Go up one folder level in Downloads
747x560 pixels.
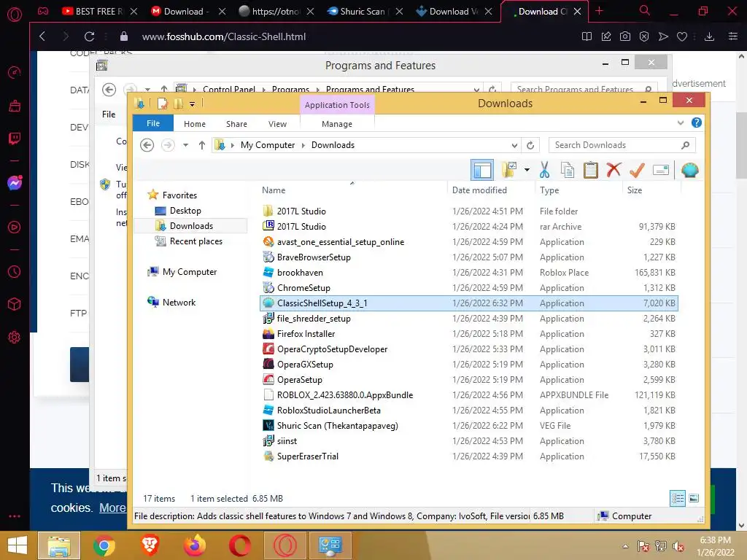[x=201, y=145]
